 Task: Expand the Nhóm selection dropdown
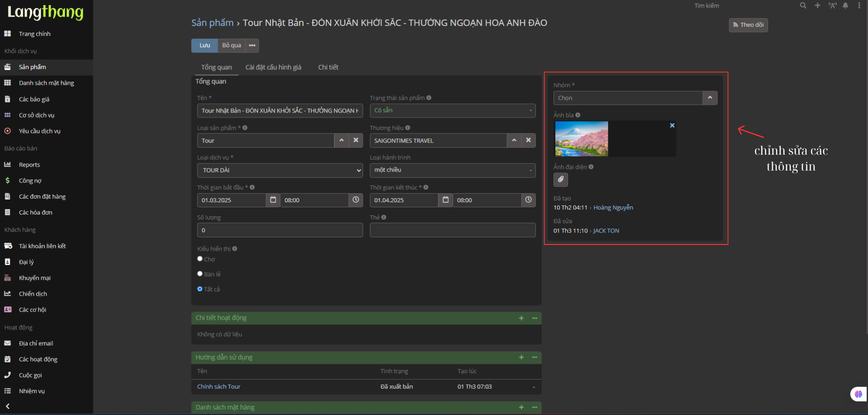710,98
